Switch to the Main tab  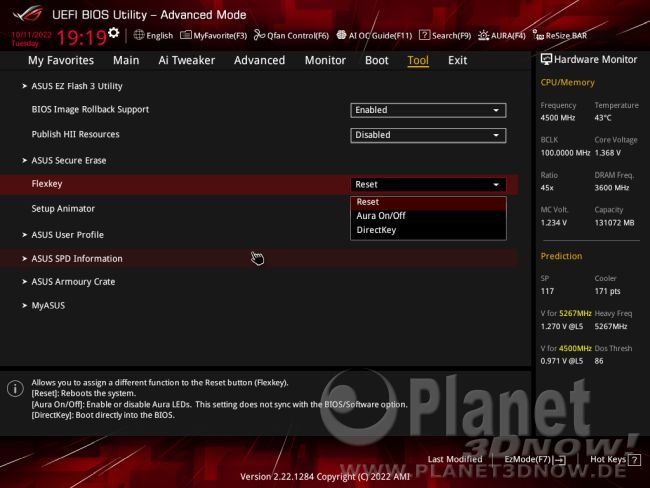pyautogui.click(x=126, y=61)
